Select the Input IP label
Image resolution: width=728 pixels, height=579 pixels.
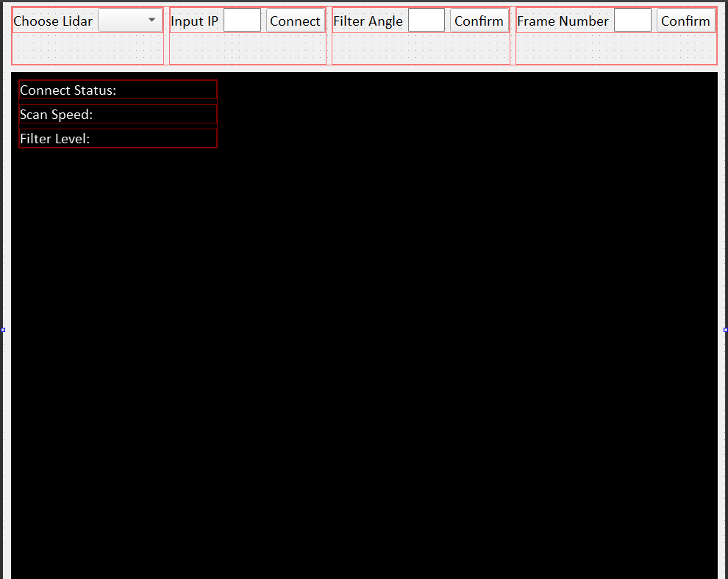tap(194, 21)
